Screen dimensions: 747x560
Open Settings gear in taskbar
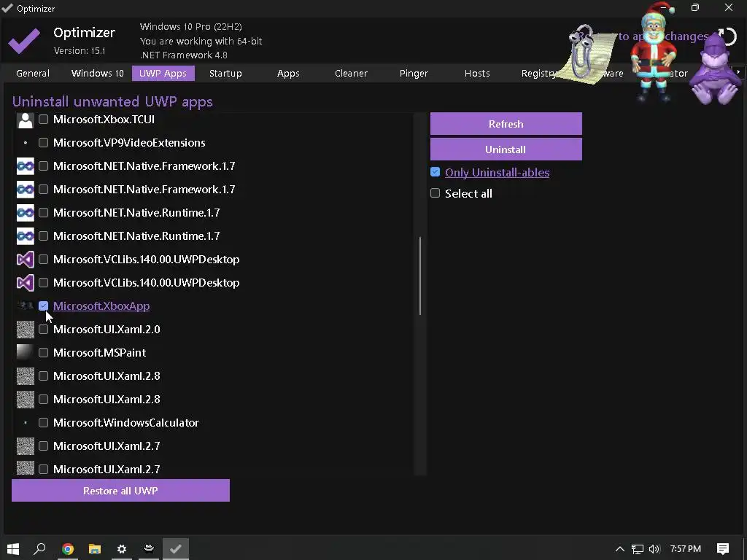coord(122,548)
